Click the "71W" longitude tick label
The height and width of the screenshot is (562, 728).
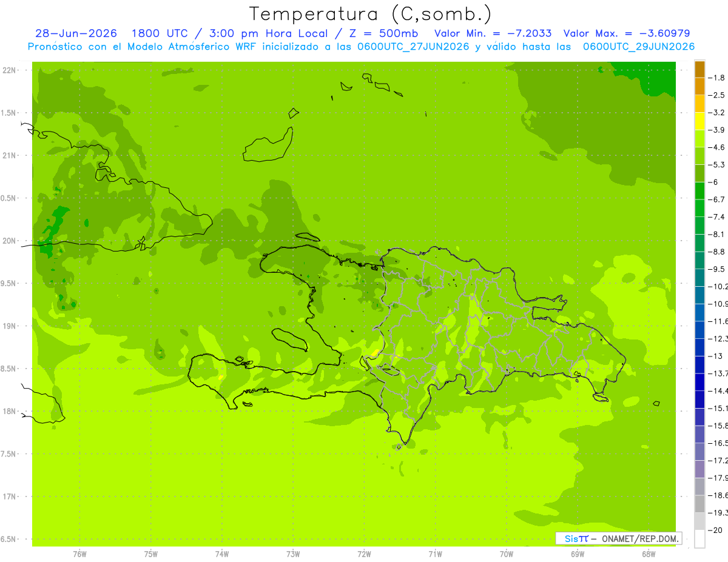435,554
